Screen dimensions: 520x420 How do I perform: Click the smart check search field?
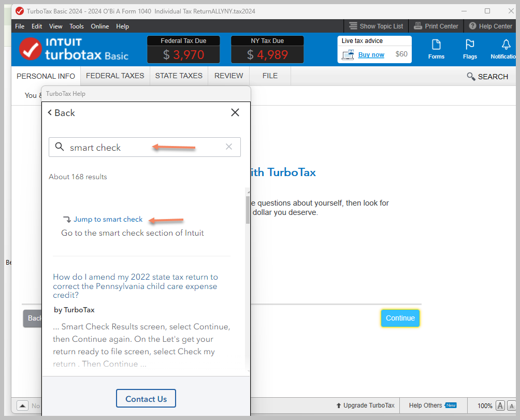pyautogui.click(x=145, y=147)
